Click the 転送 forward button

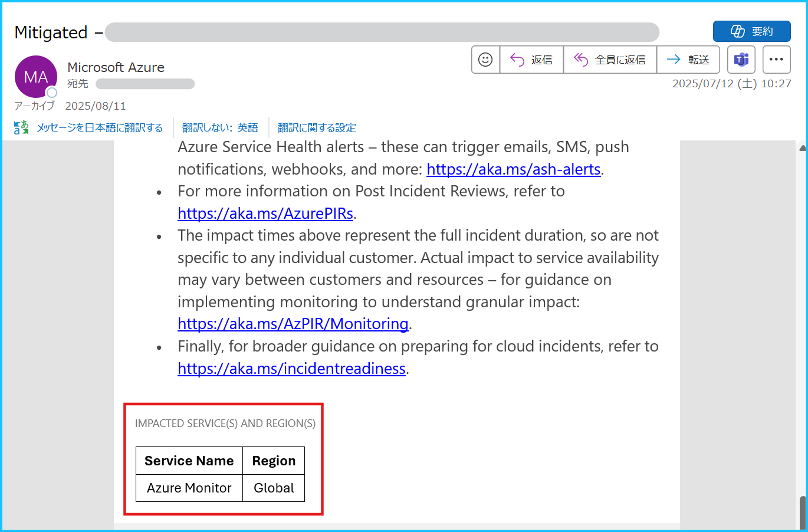688,60
